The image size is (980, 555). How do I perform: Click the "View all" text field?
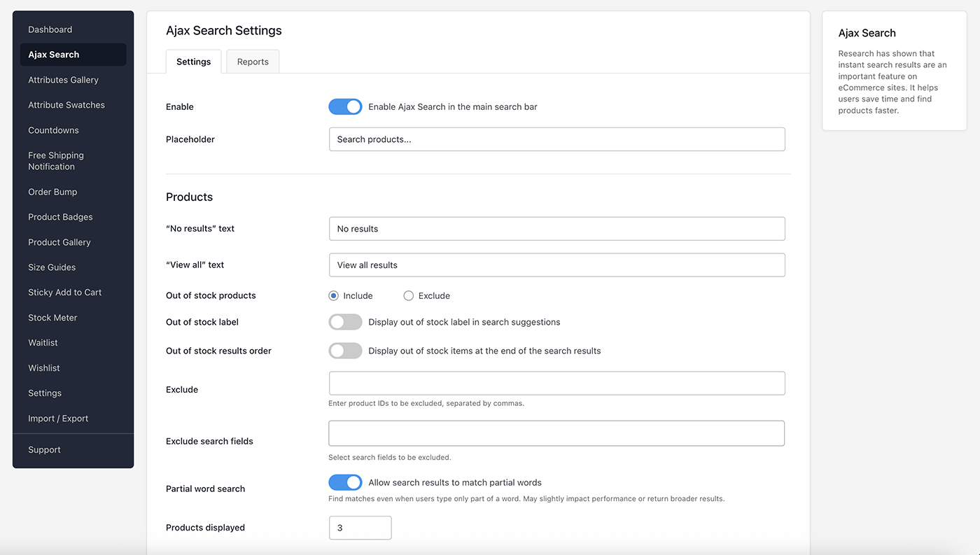pyautogui.click(x=556, y=265)
